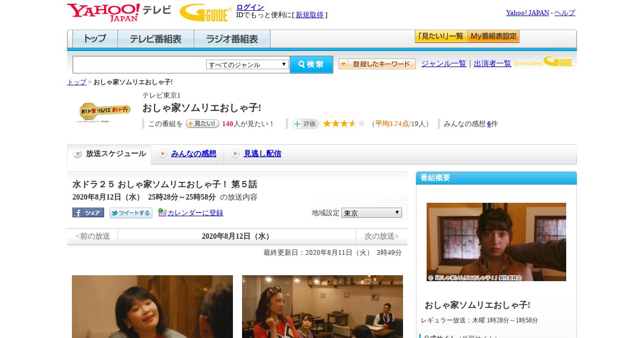Open the みんなの感想 6件 count link

click(489, 124)
